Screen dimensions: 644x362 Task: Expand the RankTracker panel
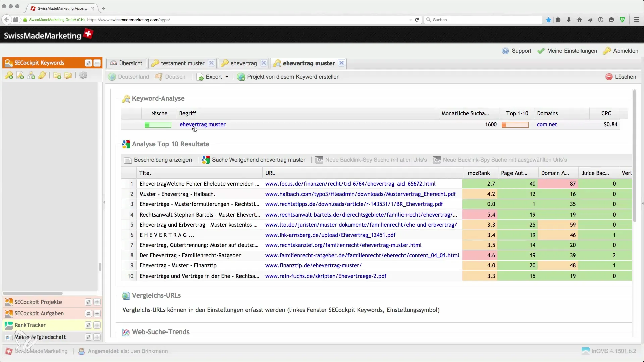[97, 325]
